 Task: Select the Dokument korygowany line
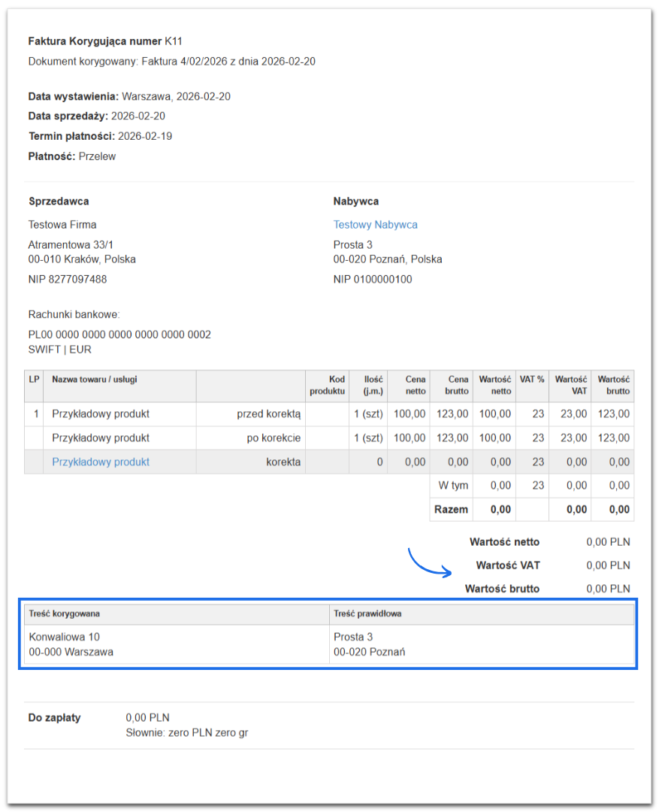coord(171,62)
